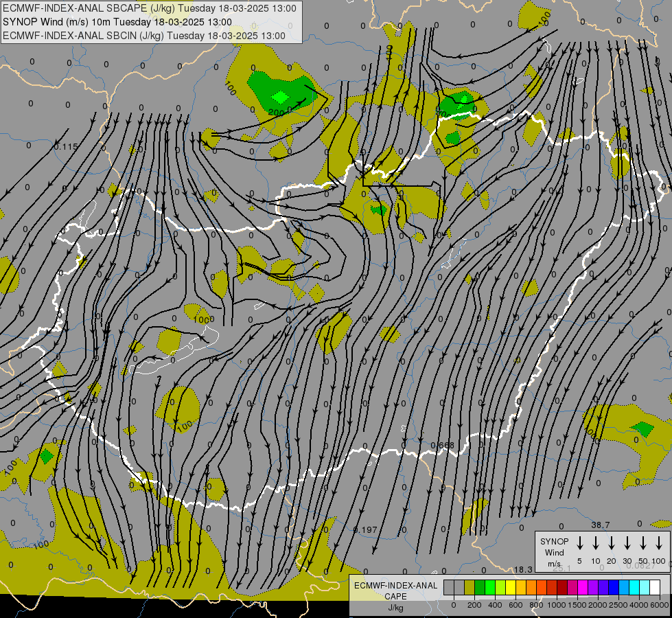Click the wind arrow above 100 m/s
Screen dimensions: 672x618
click(659, 542)
